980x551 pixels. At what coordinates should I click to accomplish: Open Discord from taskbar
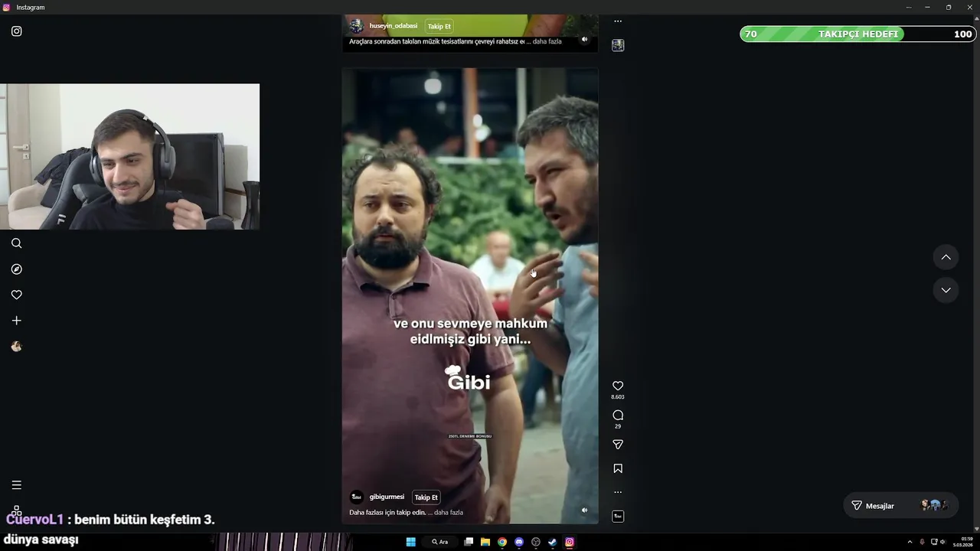point(519,542)
